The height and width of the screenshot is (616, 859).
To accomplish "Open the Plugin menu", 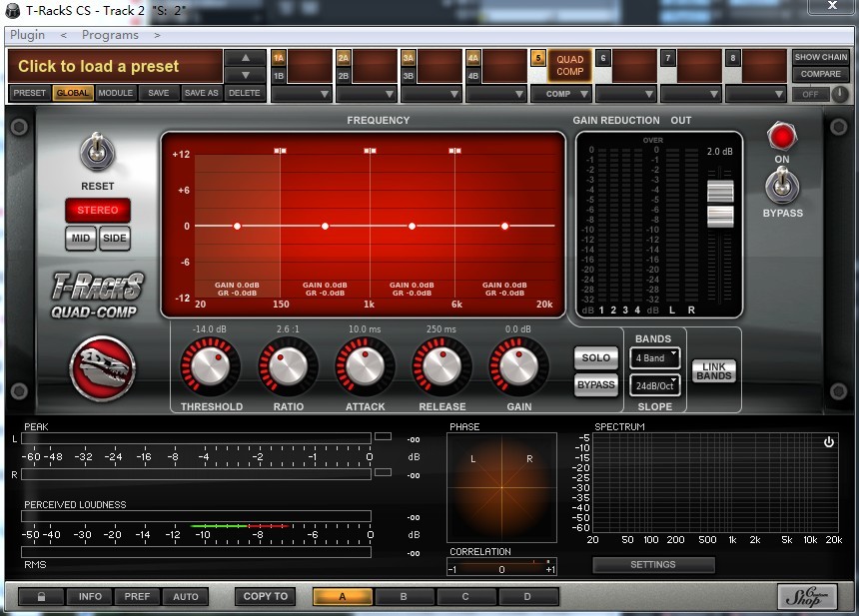I will [x=27, y=35].
